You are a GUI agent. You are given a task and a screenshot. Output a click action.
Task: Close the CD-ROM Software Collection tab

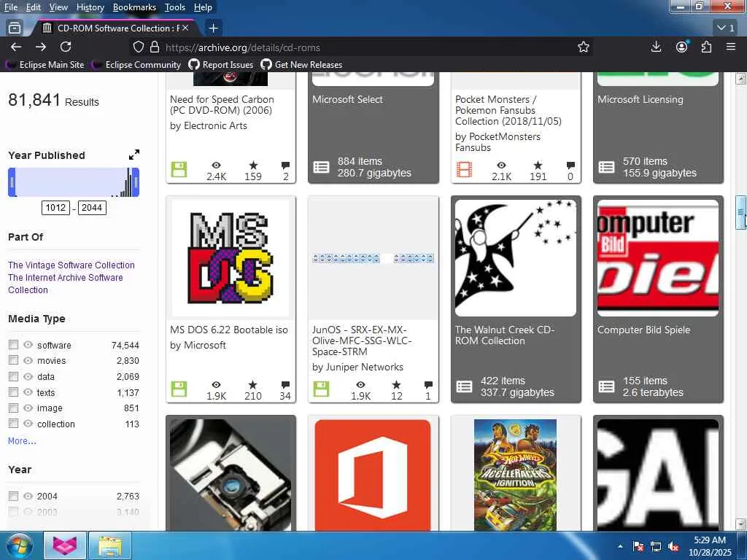coord(185,28)
